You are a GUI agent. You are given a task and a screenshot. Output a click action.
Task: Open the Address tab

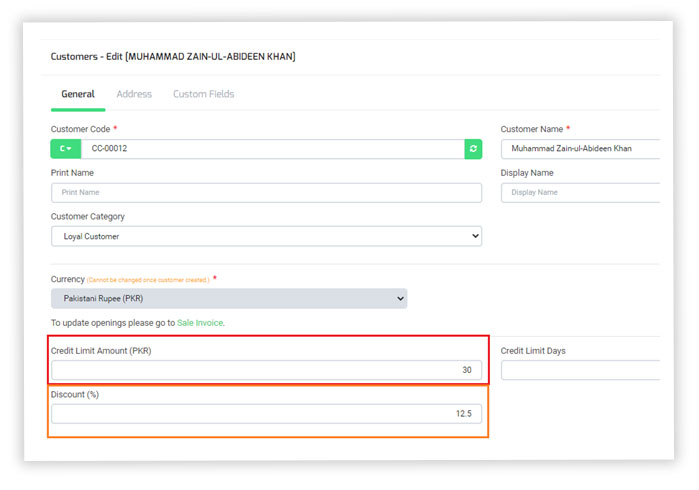pyautogui.click(x=134, y=94)
